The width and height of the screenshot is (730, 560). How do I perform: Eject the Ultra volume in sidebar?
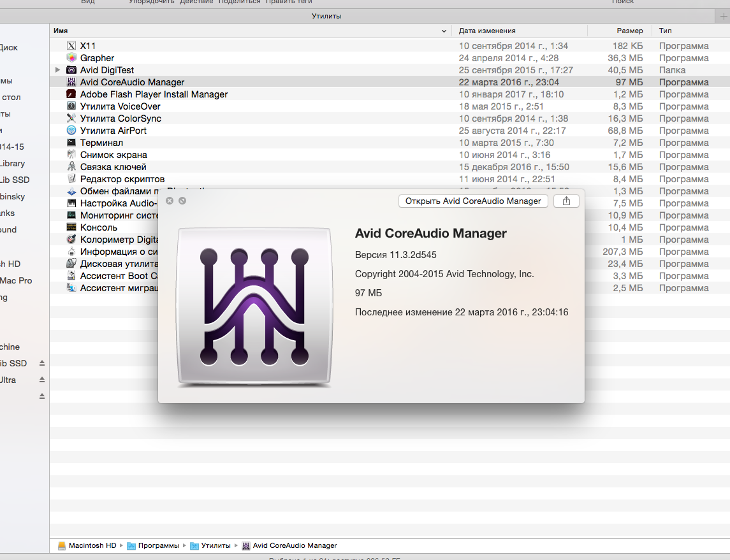(x=42, y=380)
